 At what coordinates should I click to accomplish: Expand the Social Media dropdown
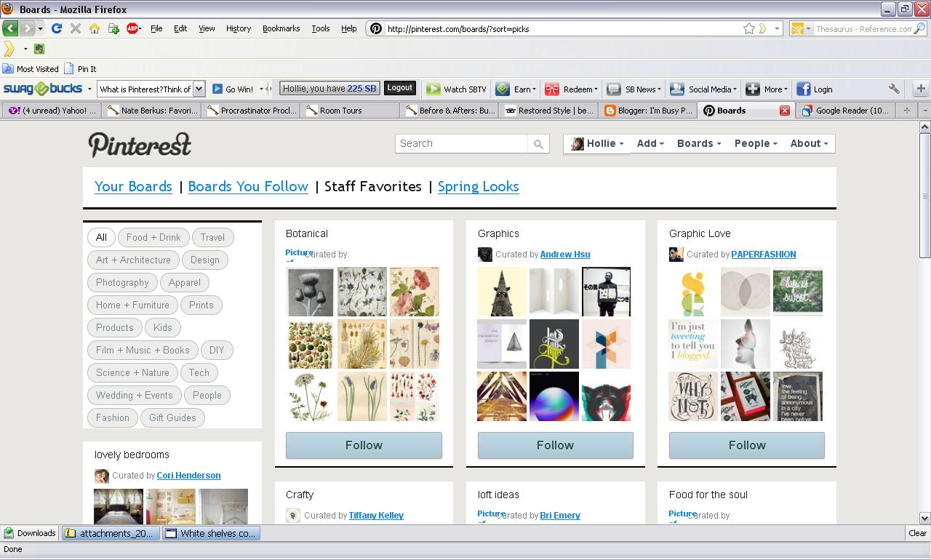[703, 89]
